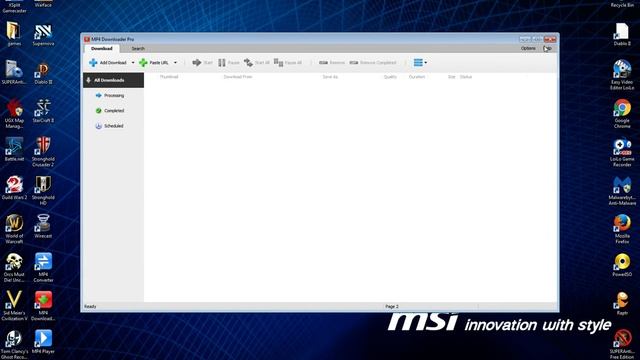Open the Add Download dropdown arrow
This screenshot has width=640, height=360.
(x=133, y=63)
